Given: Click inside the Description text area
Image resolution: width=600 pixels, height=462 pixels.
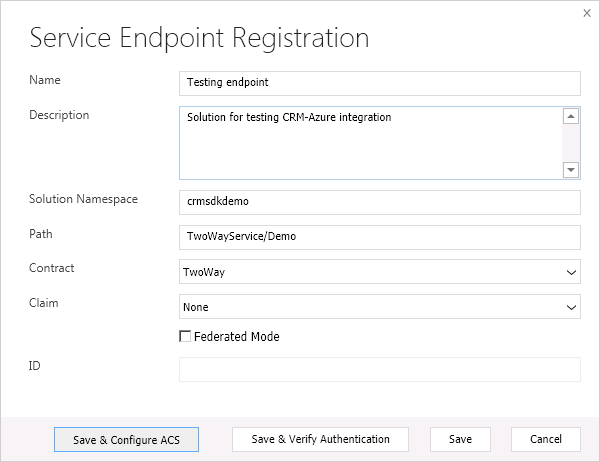Looking at the screenshot, I should click(370, 143).
